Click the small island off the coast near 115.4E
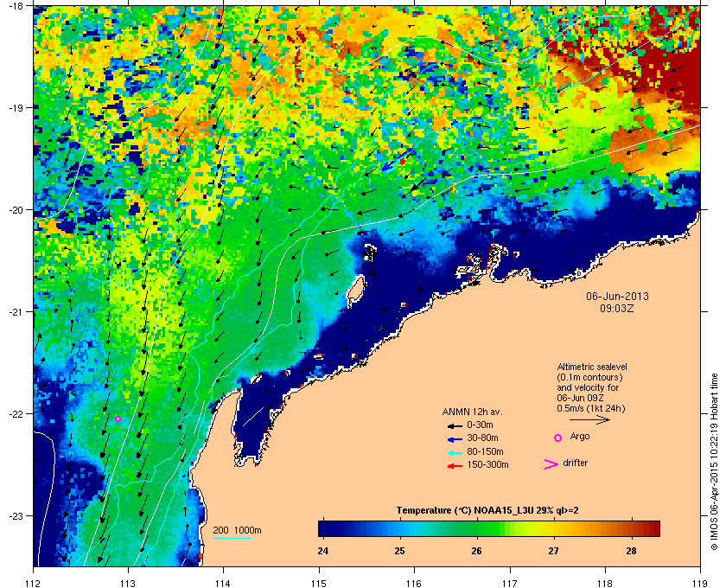Screen dimensions: 726x588 pyautogui.click(x=355, y=291)
